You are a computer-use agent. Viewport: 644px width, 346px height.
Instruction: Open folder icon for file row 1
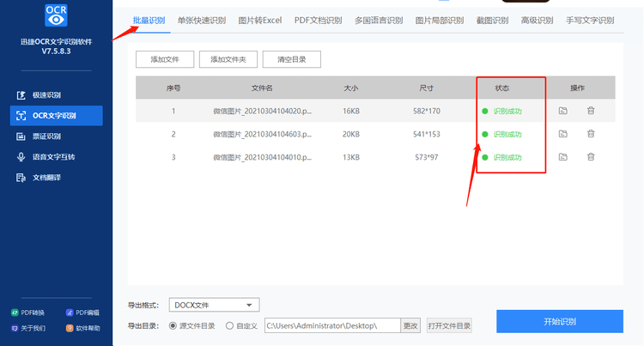562,111
